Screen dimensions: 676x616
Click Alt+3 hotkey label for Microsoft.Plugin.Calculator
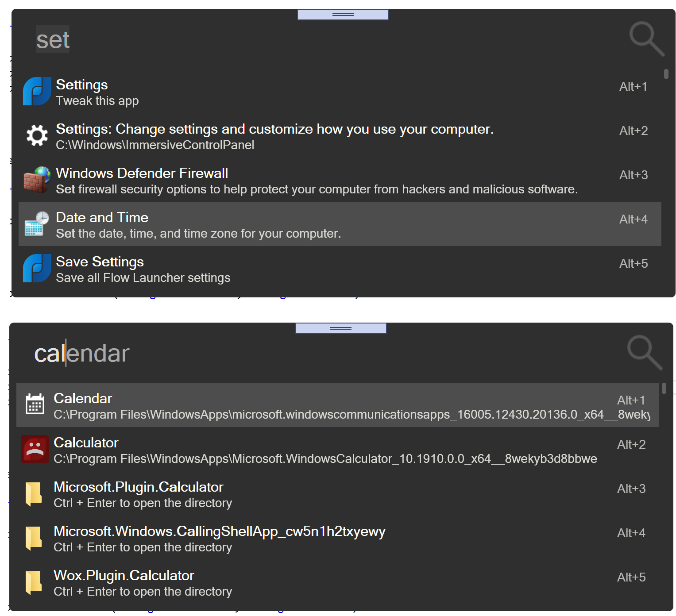[631, 489]
